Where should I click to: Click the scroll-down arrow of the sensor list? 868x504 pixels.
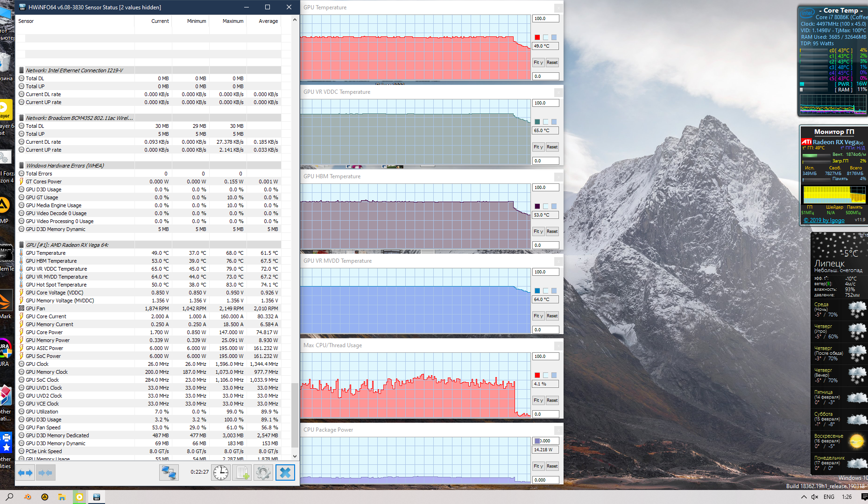coord(295,456)
